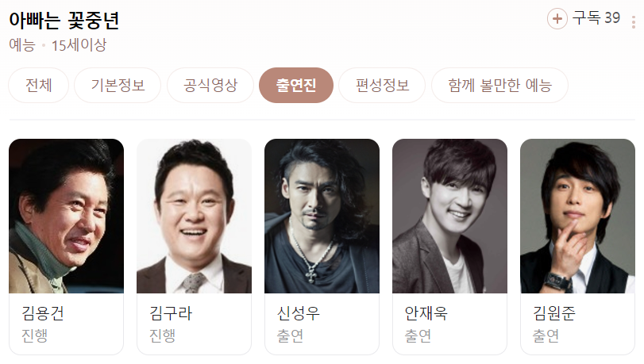
Task: Open the cast photo above 신성우
Action: click(322, 216)
